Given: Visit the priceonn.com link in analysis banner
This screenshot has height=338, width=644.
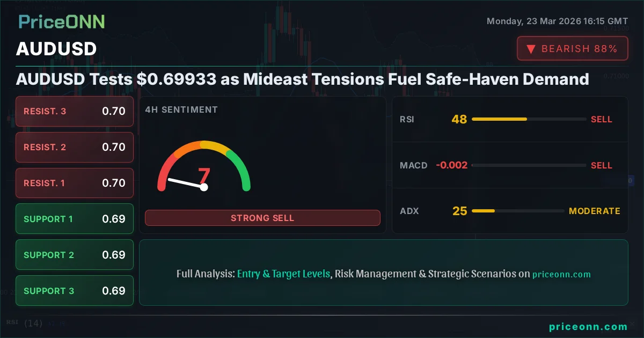Looking at the screenshot, I should 561,274.
